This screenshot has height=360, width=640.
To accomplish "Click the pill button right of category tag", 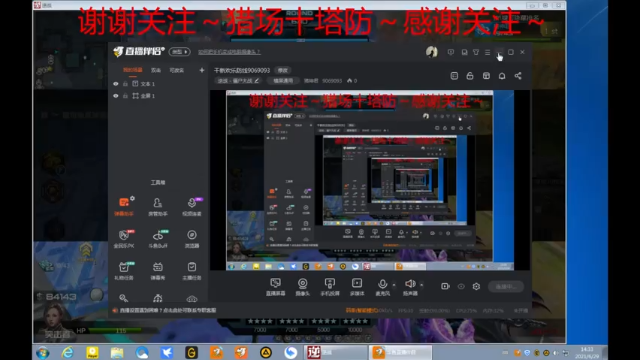I will (283, 81).
